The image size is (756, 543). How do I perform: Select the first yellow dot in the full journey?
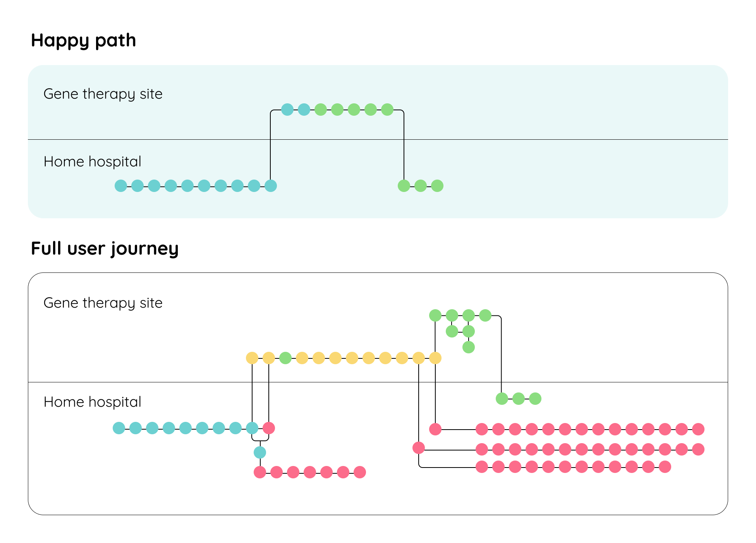[252, 358]
